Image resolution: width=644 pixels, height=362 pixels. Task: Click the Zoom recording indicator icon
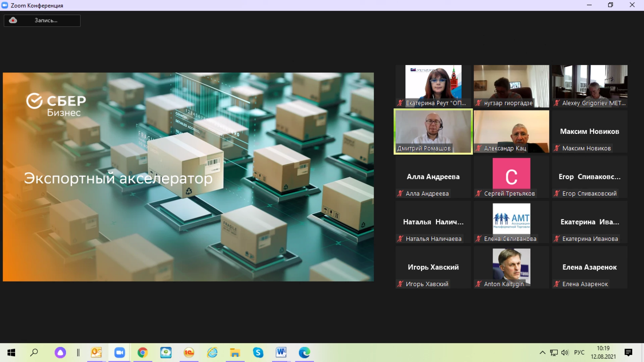(13, 20)
